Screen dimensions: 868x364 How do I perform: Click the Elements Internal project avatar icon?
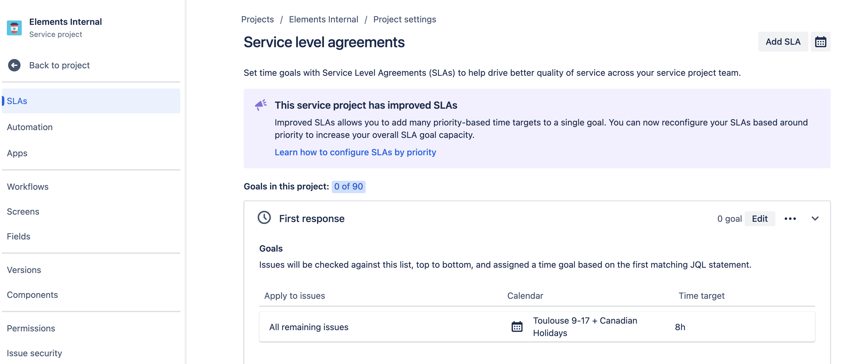(x=14, y=28)
